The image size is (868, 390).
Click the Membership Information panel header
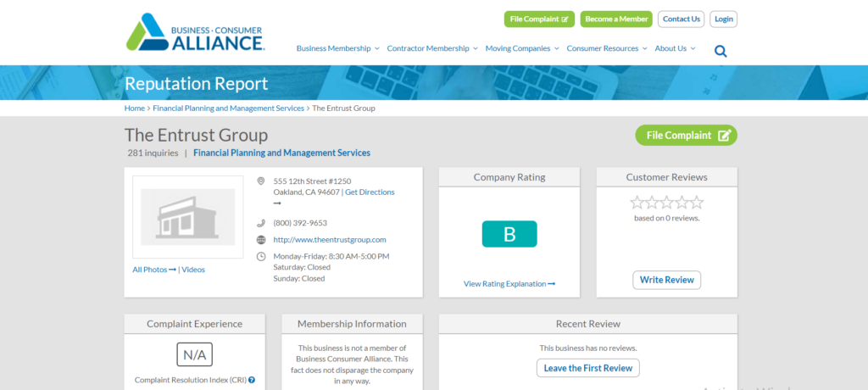[x=352, y=324]
